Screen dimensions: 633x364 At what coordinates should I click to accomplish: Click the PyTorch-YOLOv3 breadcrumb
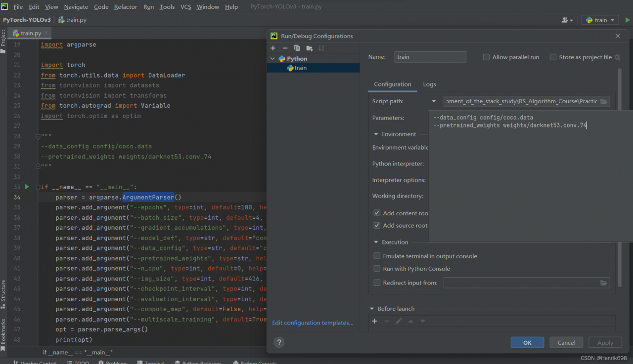(x=27, y=20)
